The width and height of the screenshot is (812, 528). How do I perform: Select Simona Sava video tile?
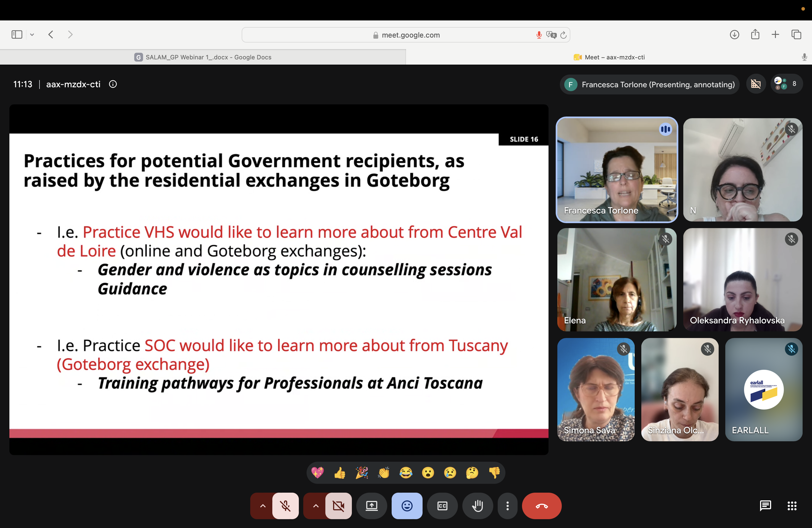point(596,390)
